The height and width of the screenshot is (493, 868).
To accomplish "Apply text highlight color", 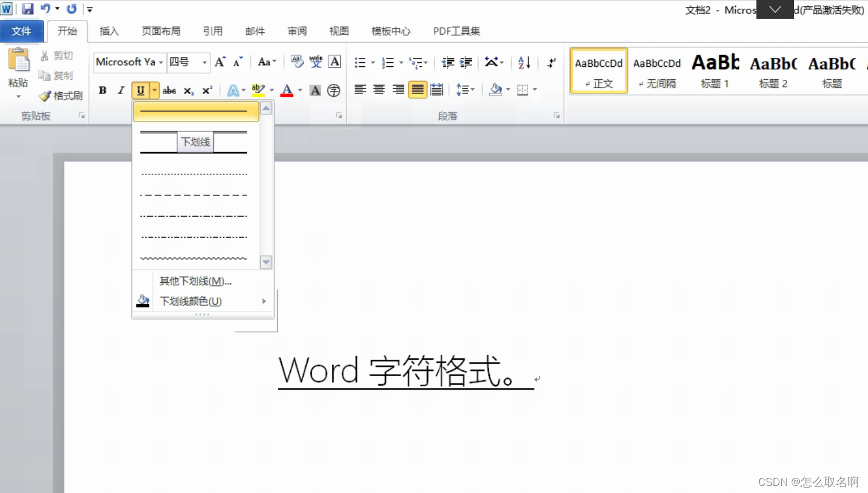I will [x=258, y=90].
